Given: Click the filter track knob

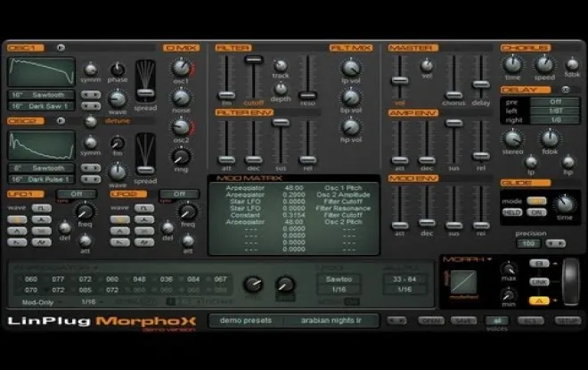Looking at the screenshot, I should point(280,66).
